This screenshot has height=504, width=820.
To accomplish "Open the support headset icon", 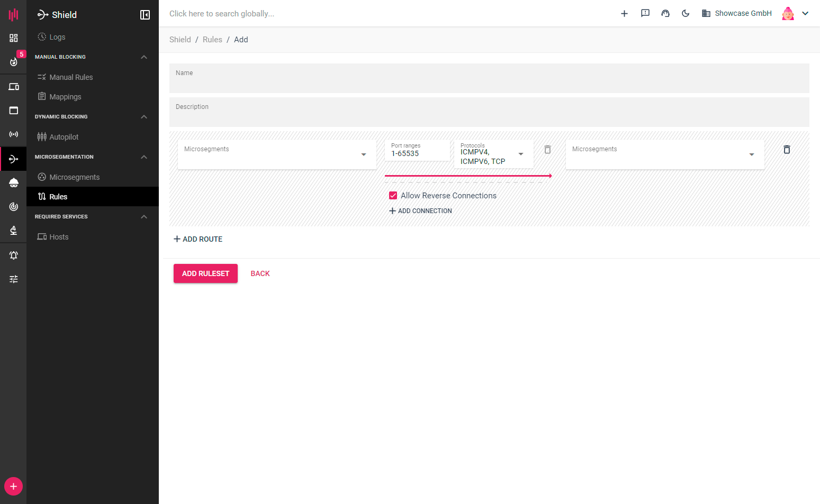I will pos(665,14).
